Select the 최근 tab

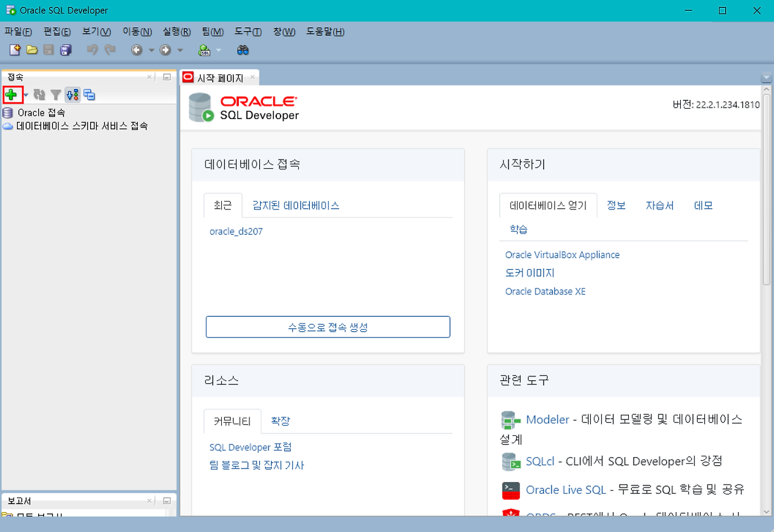point(223,206)
